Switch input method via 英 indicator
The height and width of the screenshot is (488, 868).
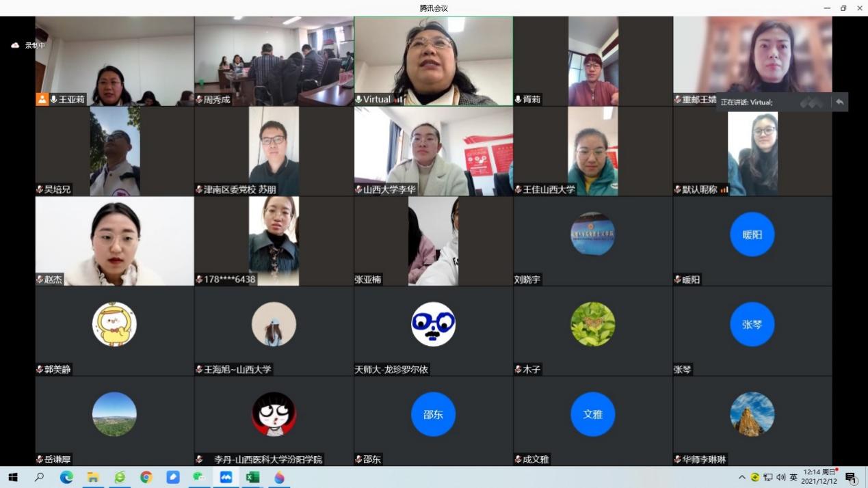pos(793,477)
